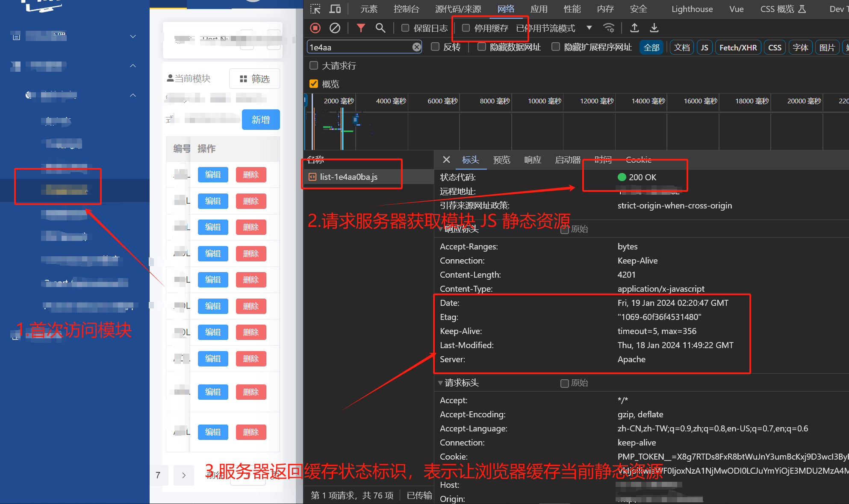Enable 隐藏数据网址 checkbox
Image resolution: width=849 pixels, height=504 pixels.
(x=482, y=47)
